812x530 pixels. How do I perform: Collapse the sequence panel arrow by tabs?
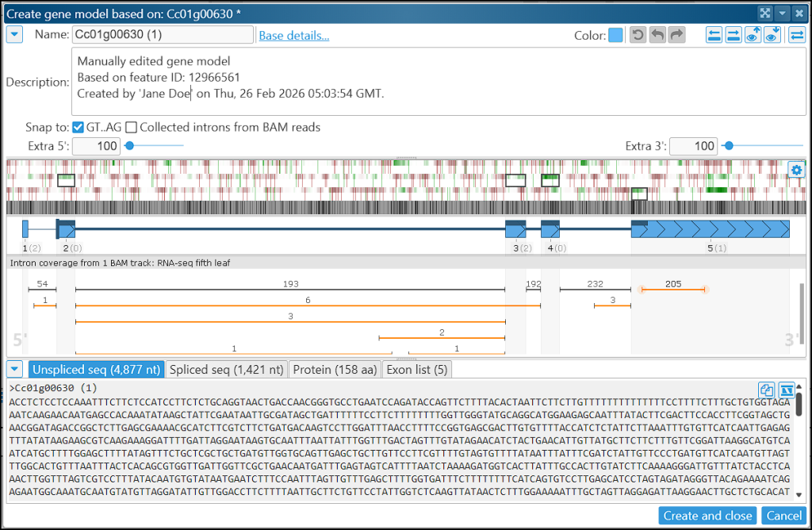15,369
